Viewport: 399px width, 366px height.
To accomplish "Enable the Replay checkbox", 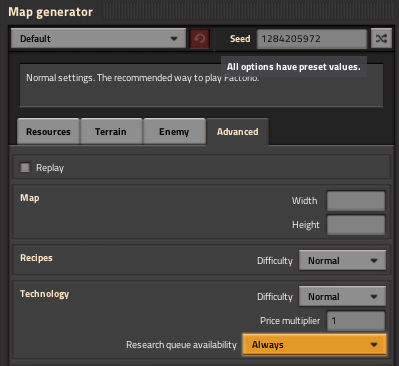I will point(25,167).
